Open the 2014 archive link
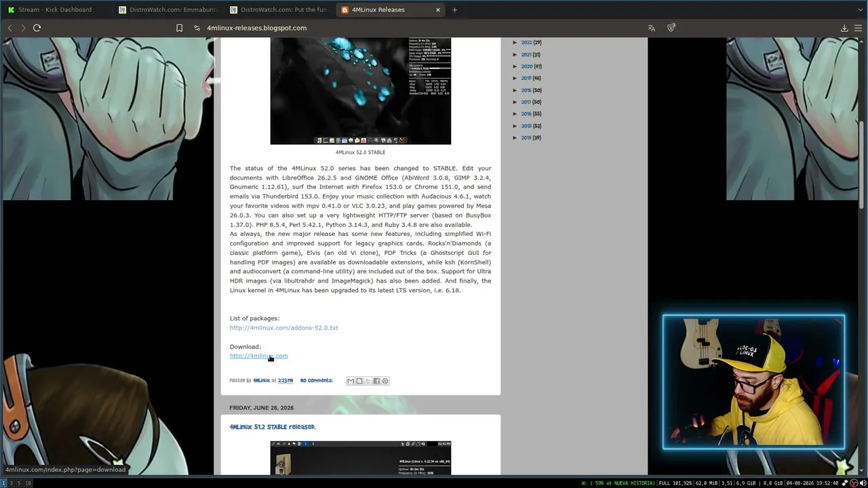868x488 pixels. (526, 138)
